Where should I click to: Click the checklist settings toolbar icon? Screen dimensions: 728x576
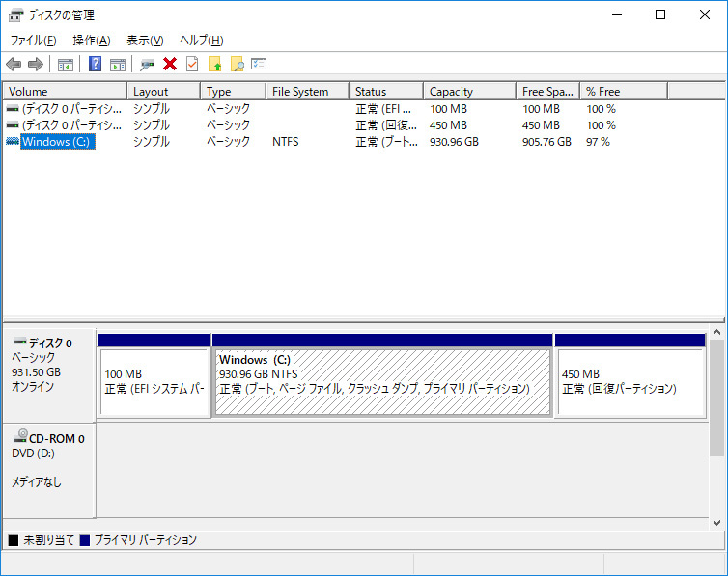(259, 64)
